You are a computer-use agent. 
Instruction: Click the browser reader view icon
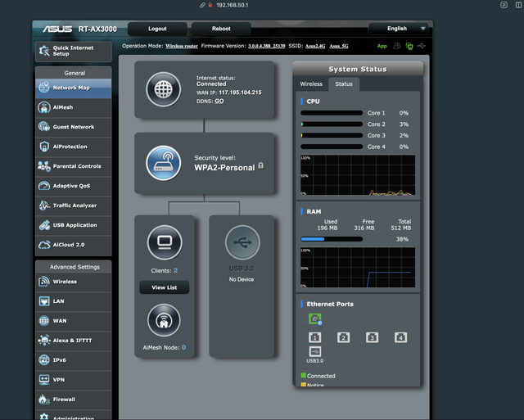504,5
